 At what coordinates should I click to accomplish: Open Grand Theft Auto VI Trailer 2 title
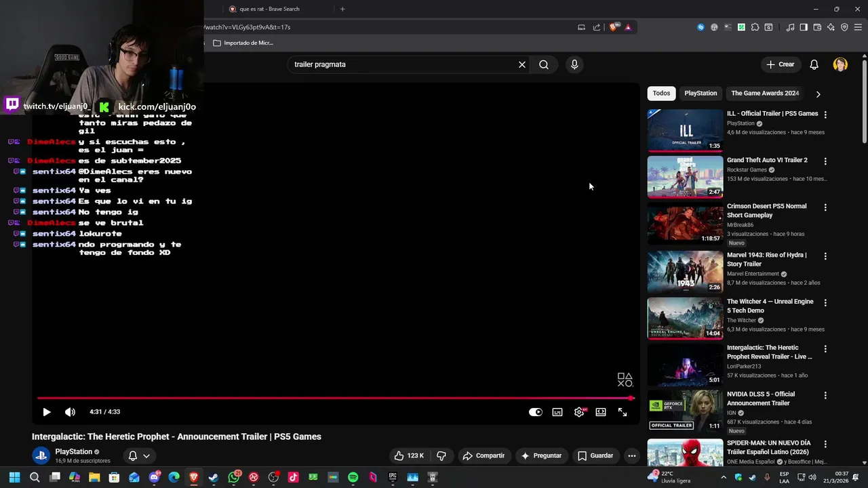click(767, 160)
